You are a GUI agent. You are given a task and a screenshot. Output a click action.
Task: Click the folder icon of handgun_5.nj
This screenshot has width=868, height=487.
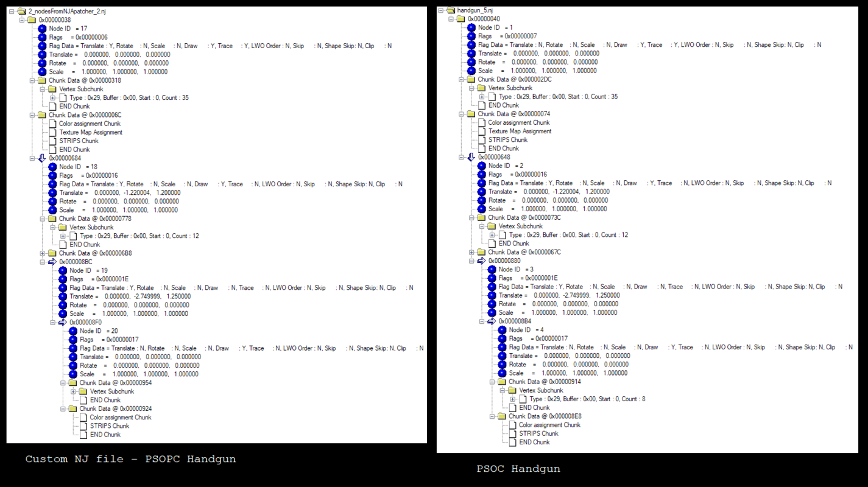[450, 10]
